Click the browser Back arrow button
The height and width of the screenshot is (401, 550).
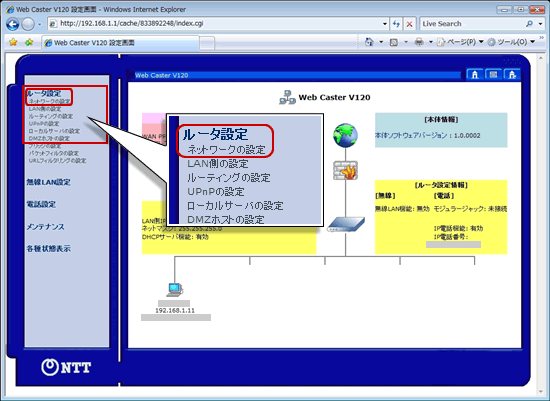point(13,24)
